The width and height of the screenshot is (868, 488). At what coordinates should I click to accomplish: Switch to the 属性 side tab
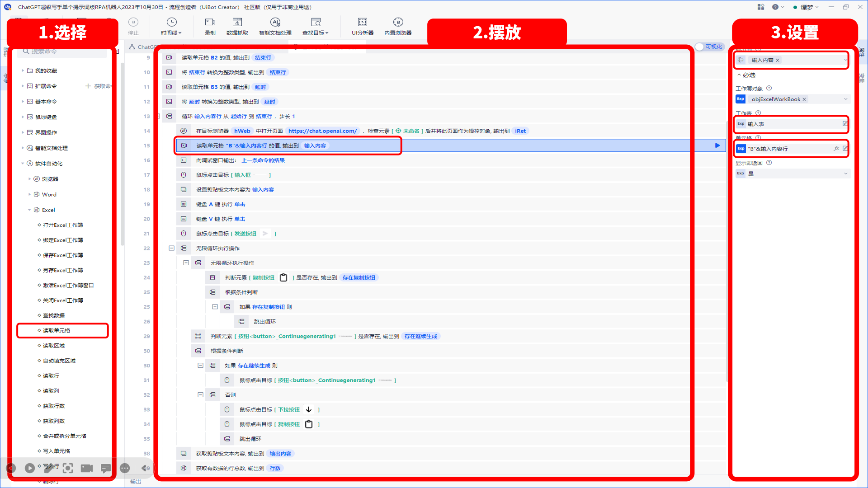click(862, 52)
